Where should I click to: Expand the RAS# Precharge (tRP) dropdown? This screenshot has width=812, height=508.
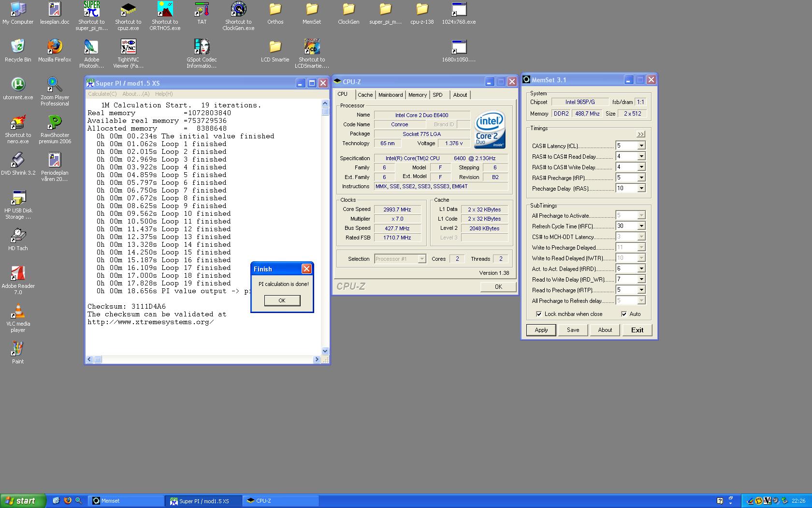641,178
